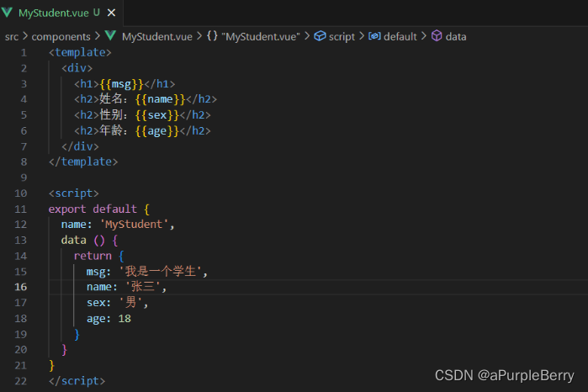Viewport: 588px width, 392px height.
Task: Click the '张三' name string
Action: click(142, 287)
